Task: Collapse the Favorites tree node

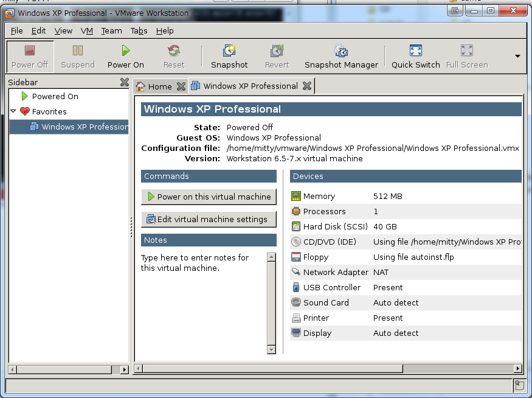Action: click(x=13, y=111)
